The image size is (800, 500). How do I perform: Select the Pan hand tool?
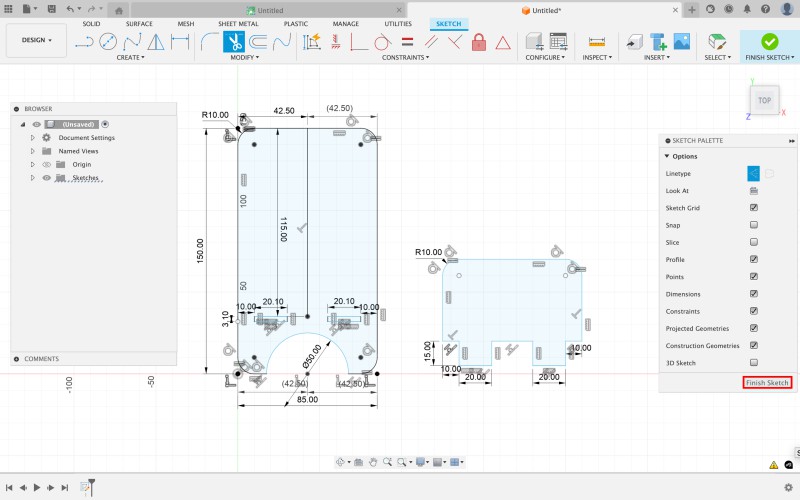point(373,462)
